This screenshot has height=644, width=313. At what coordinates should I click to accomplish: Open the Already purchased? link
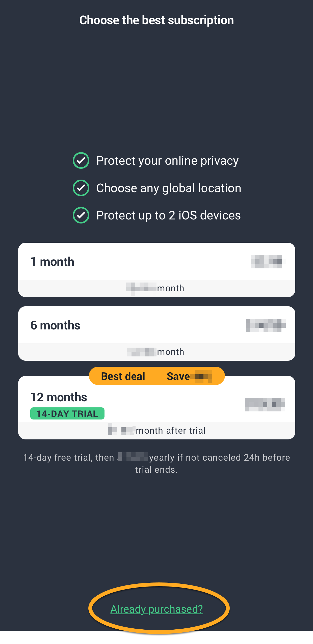point(156,609)
